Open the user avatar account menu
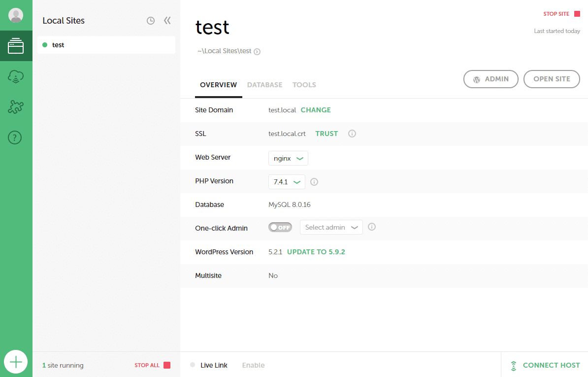The image size is (588, 377). click(16, 15)
